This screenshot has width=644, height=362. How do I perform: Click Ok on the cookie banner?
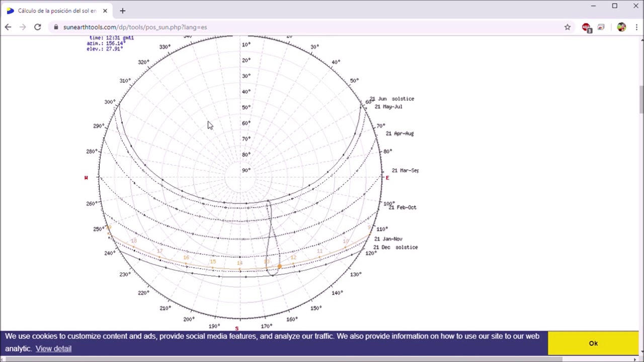(x=593, y=343)
